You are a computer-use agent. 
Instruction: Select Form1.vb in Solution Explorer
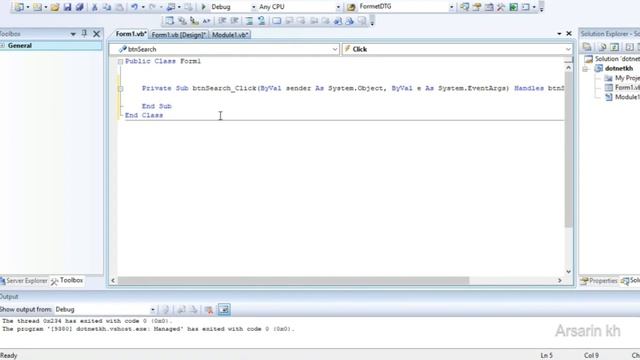tap(622, 87)
